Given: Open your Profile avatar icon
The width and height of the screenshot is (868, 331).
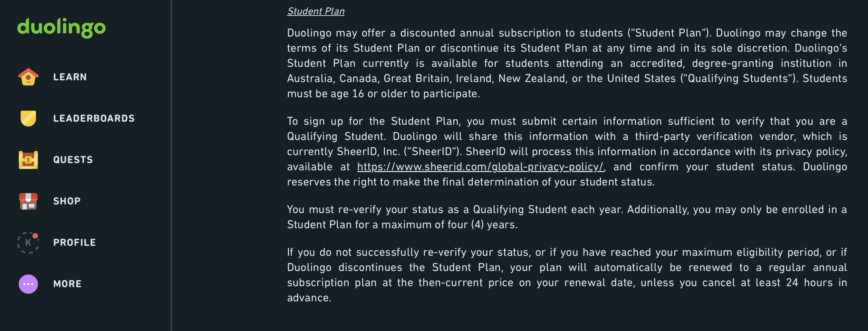Looking at the screenshot, I should coord(28,242).
